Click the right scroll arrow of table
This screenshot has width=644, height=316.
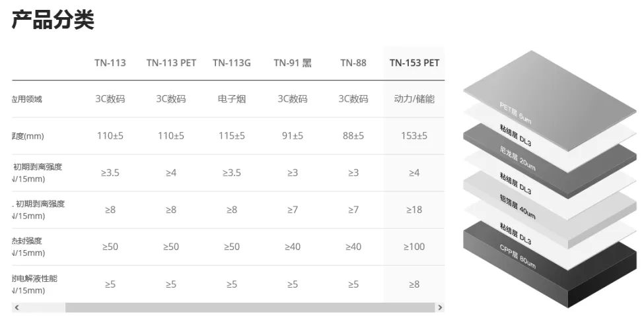click(x=440, y=307)
